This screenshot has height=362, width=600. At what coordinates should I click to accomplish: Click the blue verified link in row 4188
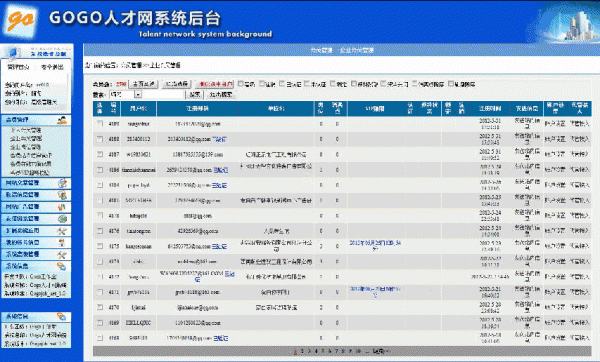pyautogui.click(x=219, y=139)
